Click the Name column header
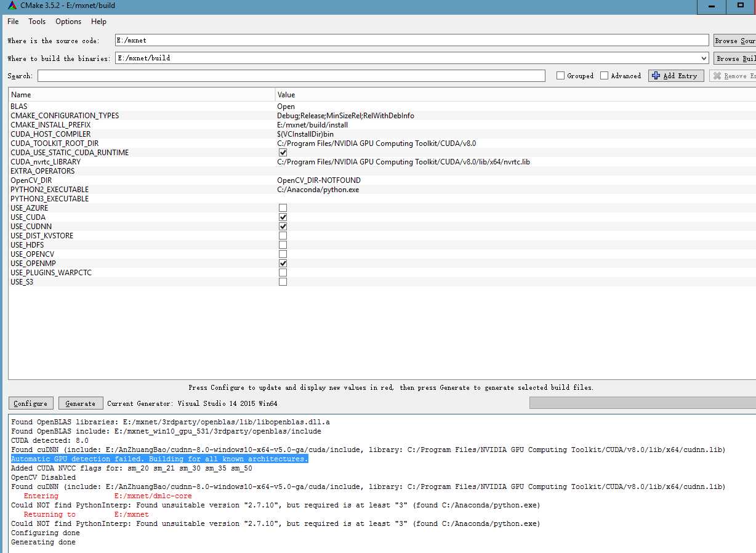The height and width of the screenshot is (553, 756). pos(142,95)
